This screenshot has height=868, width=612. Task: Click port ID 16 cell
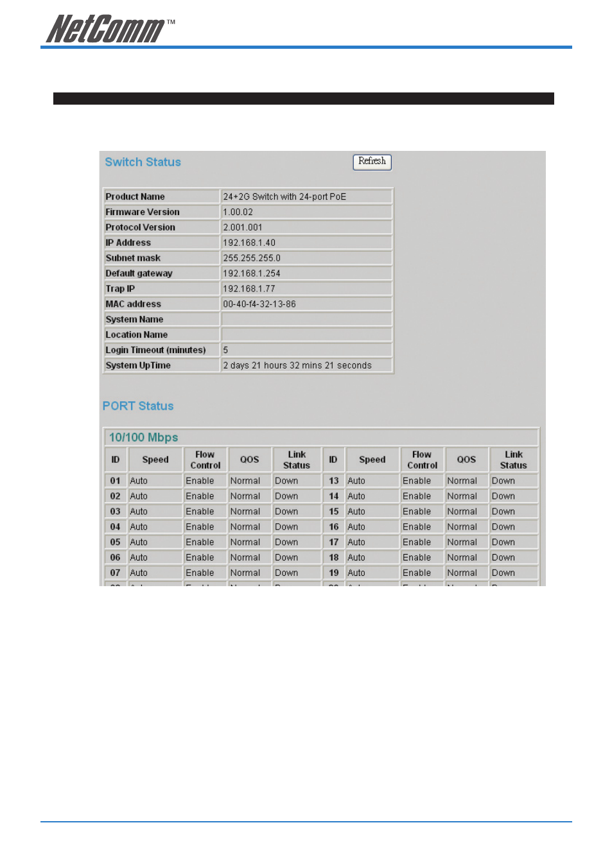coord(333,527)
